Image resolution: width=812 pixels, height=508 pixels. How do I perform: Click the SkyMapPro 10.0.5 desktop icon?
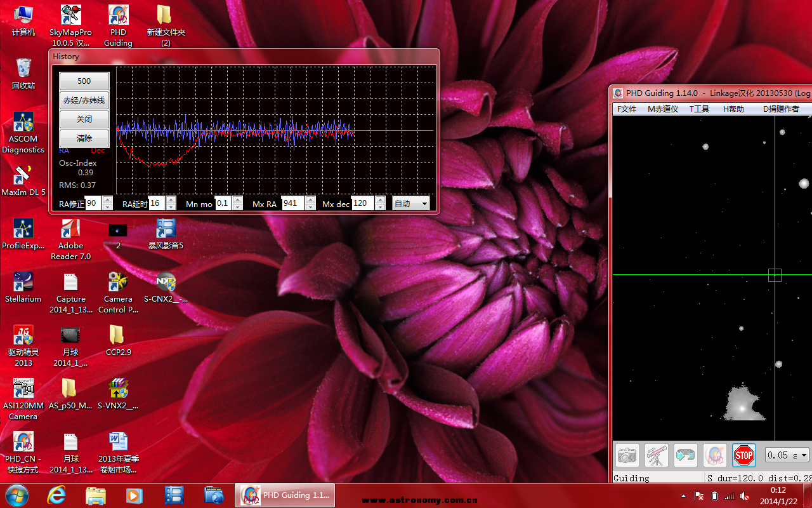click(70, 26)
